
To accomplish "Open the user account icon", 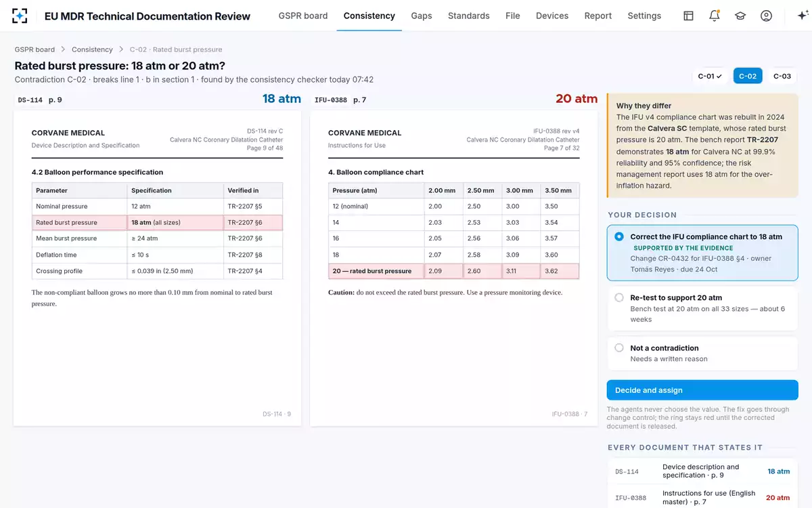I will click(x=766, y=16).
